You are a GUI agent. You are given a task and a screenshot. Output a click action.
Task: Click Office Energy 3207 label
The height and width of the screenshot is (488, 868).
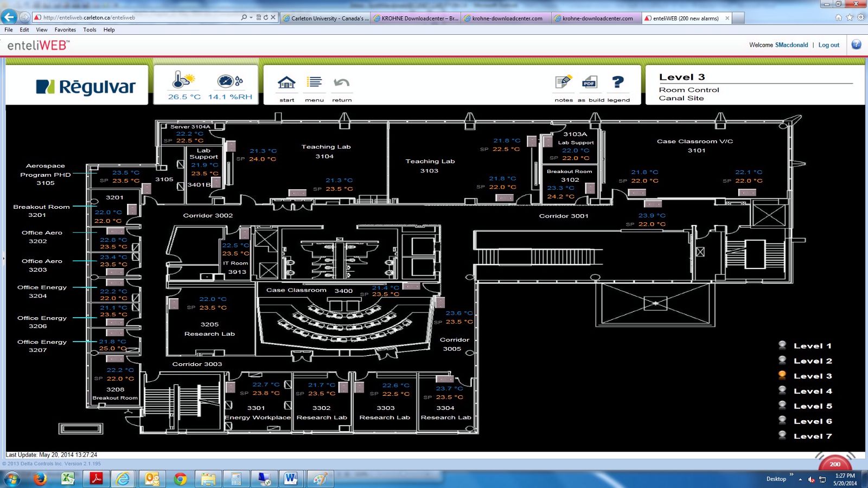(42, 346)
